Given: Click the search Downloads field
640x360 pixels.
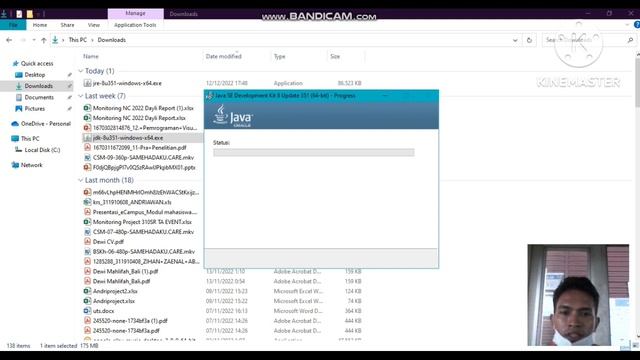Looking at the screenshot, I should point(584,40).
